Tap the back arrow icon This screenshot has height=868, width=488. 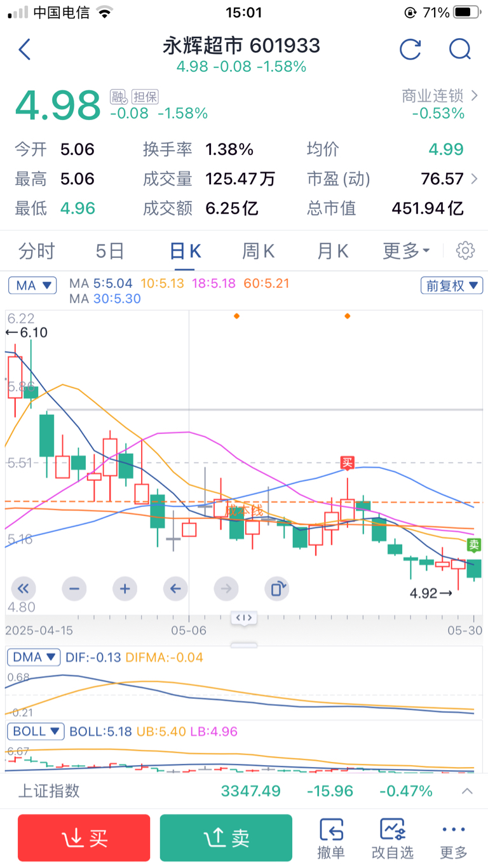[x=25, y=49]
